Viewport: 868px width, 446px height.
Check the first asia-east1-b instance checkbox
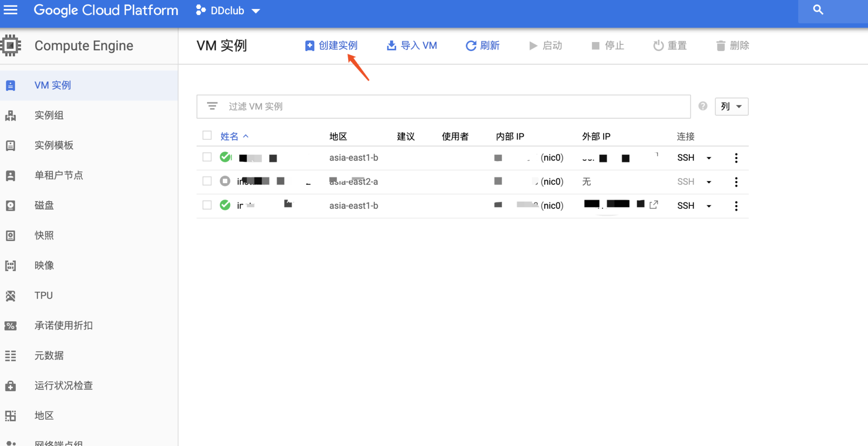click(207, 157)
